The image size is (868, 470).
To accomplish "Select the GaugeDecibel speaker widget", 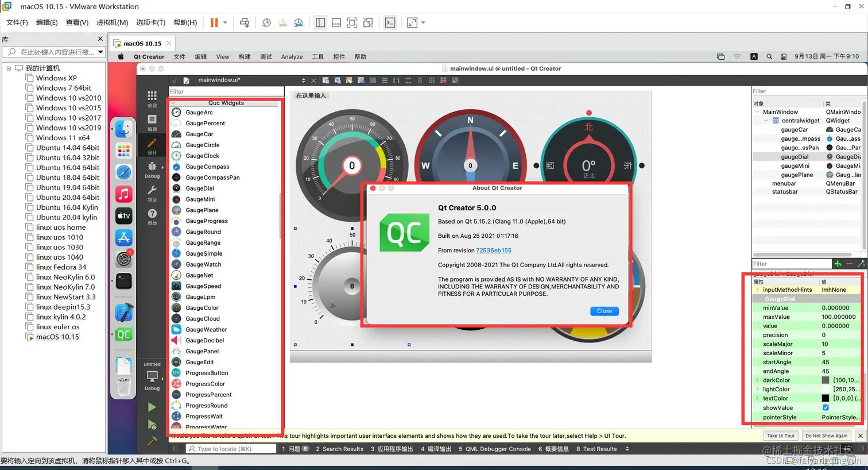I will click(204, 341).
